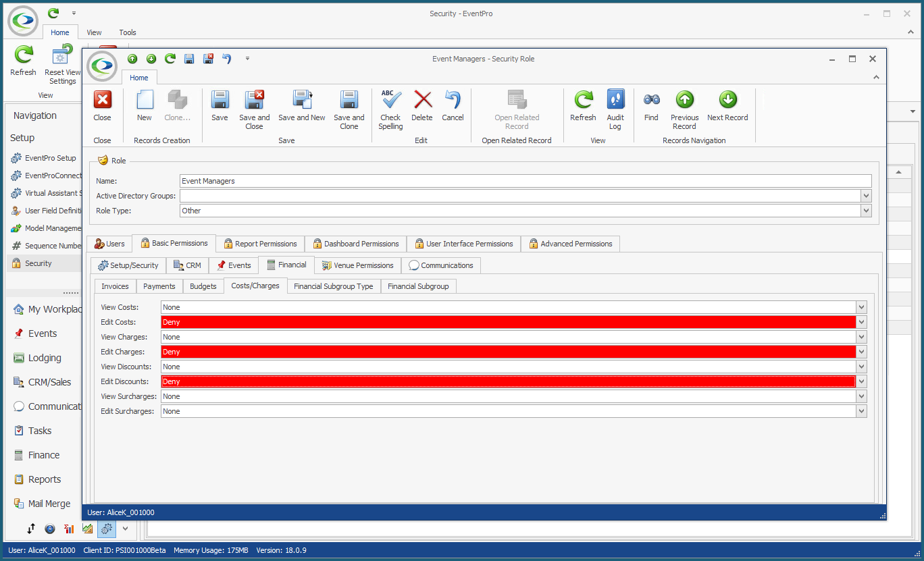Click Save and New in the ribbon
Screen dimensions: 924x561
(302, 106)
